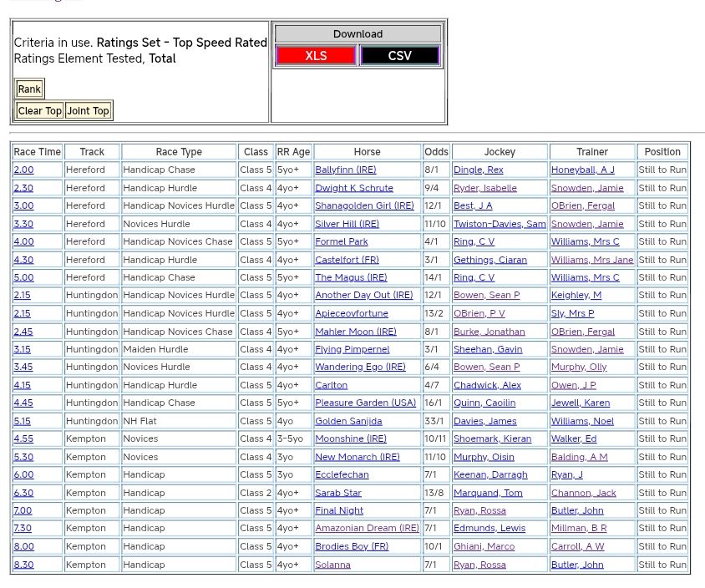705x588 pixels.
Task: Open trainer Honeyball, A J link
Action: tap(582, 170)
